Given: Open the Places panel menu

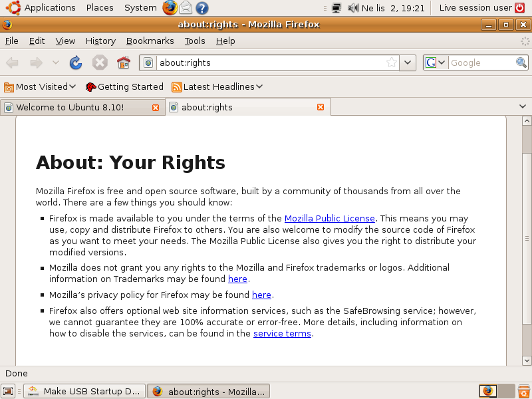Looking at the screenshot, I should [x=100, y=8].
